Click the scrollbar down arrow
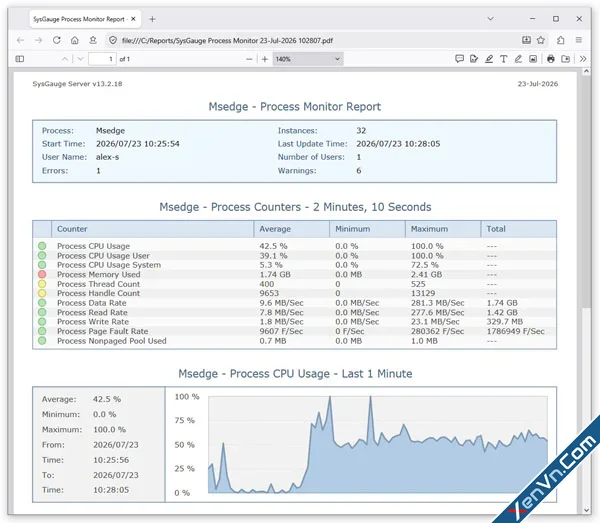Screen dimensions: 600x523 click(586, 510)
